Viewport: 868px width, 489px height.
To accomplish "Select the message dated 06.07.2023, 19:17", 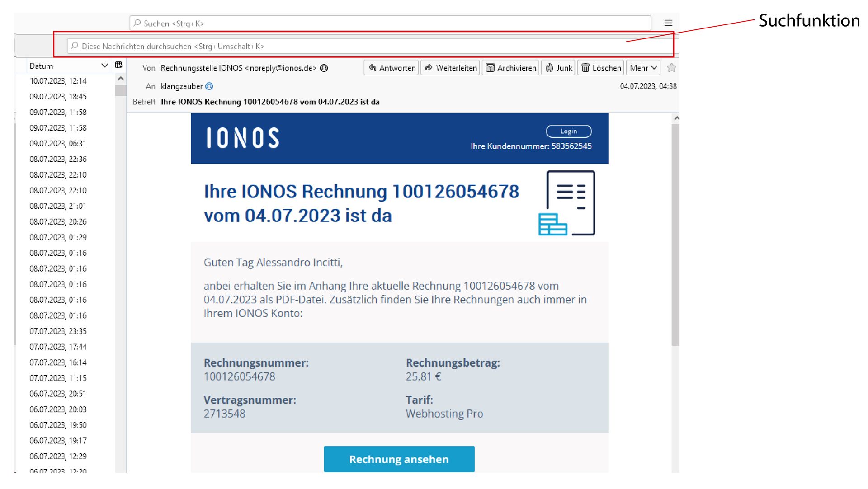I will click(x=58, y=441).
